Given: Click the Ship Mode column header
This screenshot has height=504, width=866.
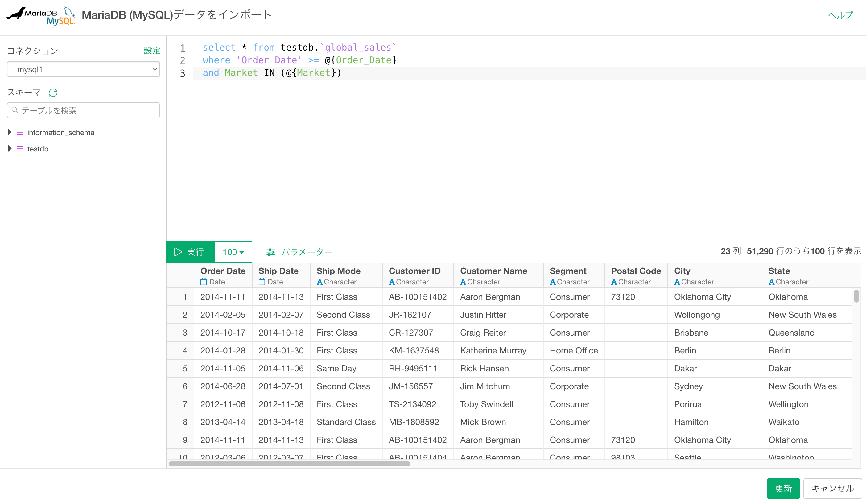Looking at the screenshot, I should point(346,275).
